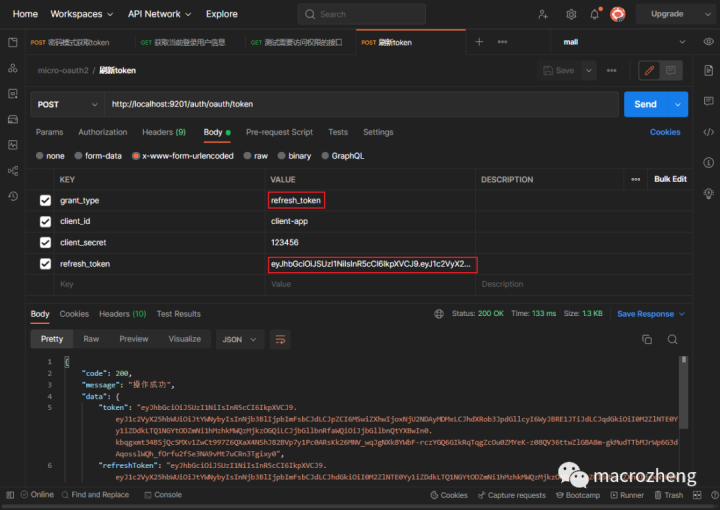Open the mall environment selector
The width and height of the screenshot is (720, 510).
[x=624, y=42]
